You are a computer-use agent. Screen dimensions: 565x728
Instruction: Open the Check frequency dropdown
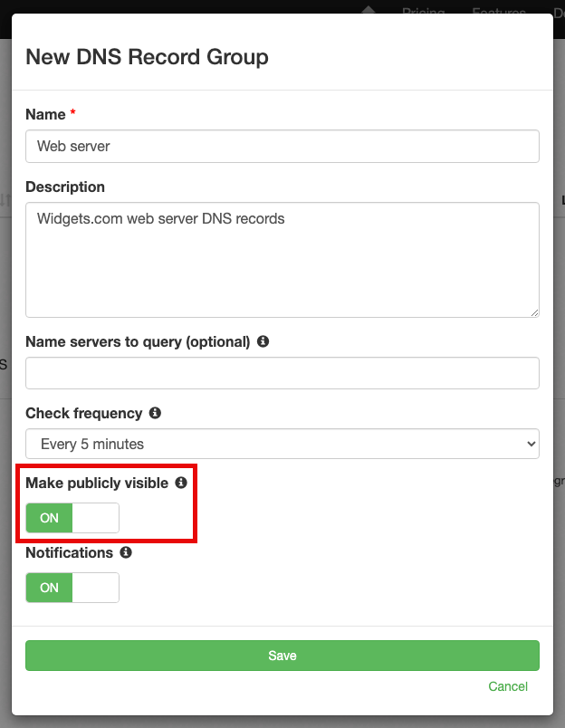(x=282, y=444)
